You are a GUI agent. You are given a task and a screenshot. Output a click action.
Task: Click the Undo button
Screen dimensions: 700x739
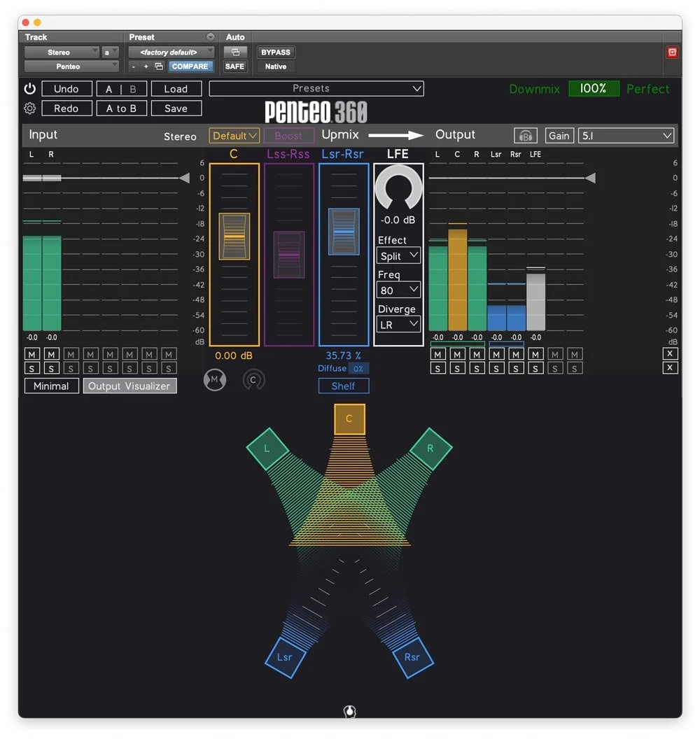(66, 89)
